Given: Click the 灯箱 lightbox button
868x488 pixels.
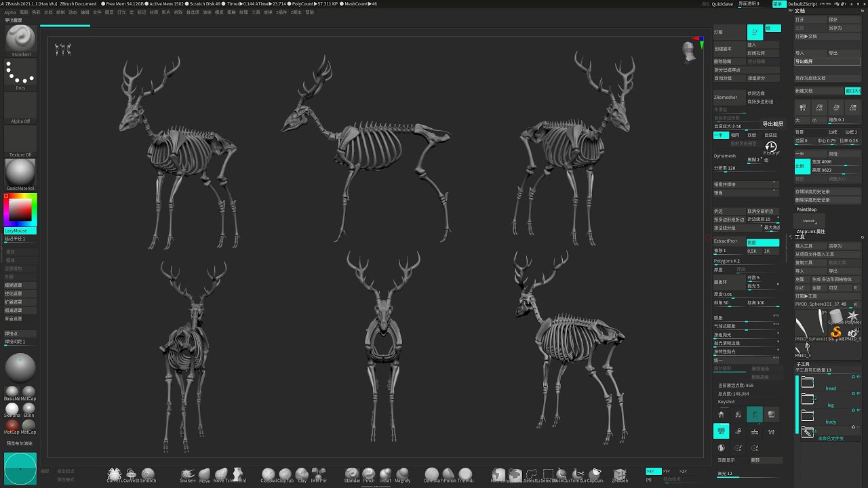Looking at the screenshot, I should (728, 32).
